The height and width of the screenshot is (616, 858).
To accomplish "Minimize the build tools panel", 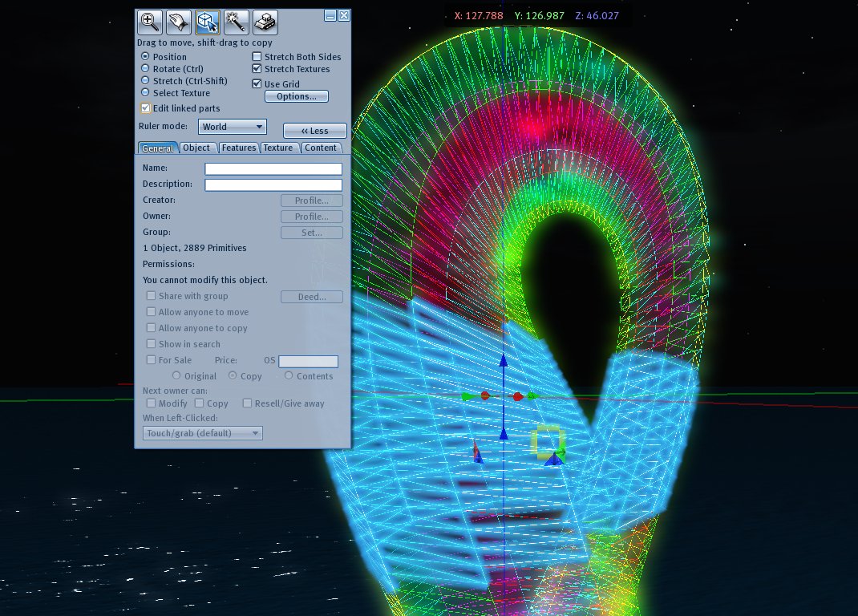I will pos(330,15).
